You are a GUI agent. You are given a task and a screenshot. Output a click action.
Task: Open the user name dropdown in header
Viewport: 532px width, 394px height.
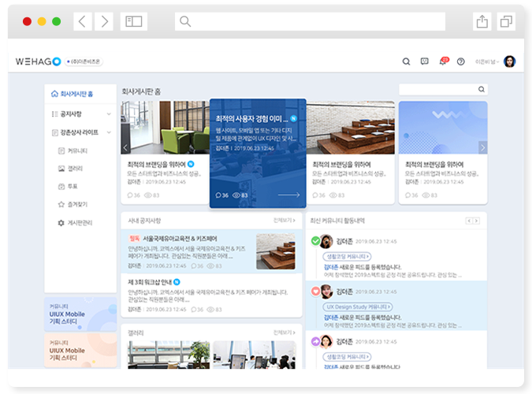click(487, 61)
